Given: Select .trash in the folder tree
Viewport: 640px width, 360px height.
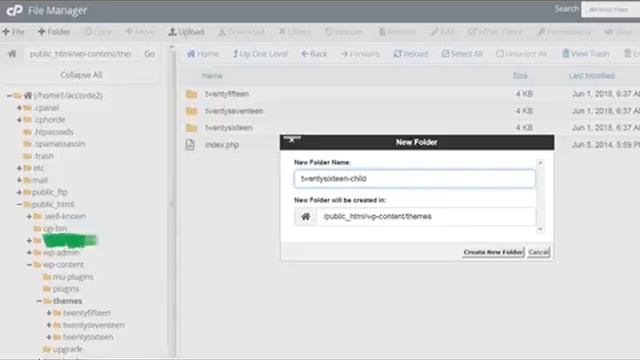Looking at the screenshot, I should click(44, 156).
